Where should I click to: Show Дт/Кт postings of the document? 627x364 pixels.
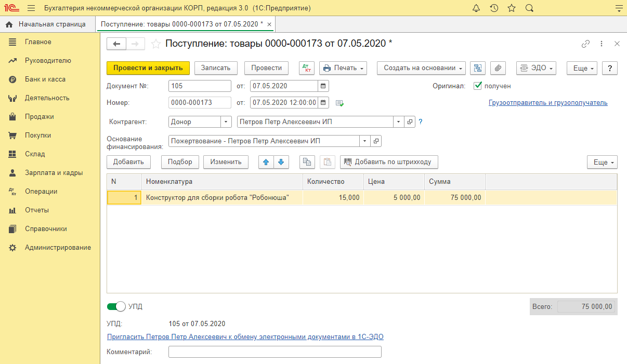(x=306, y=68)
